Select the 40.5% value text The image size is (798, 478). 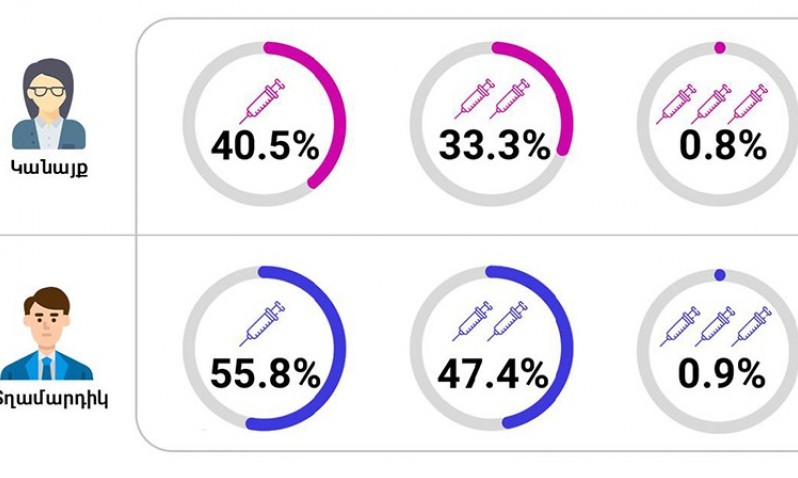(x=265, y=146)
